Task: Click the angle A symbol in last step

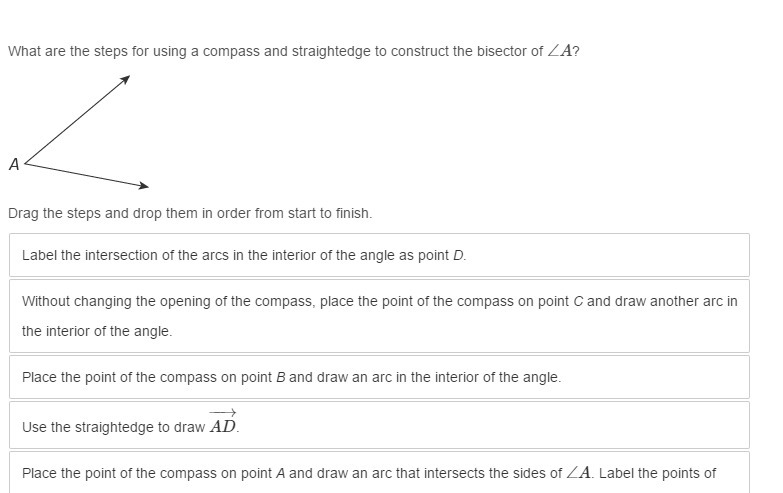Action: point(578,473)
